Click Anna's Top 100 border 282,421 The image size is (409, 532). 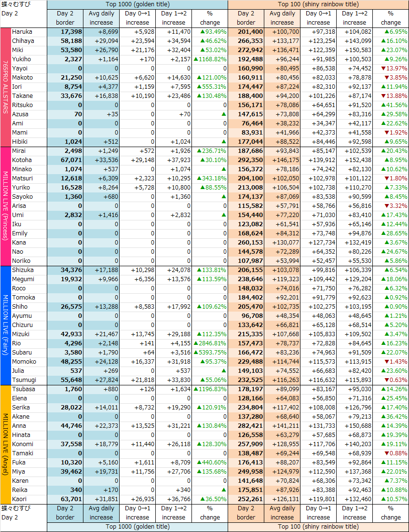click(x=246, y=426)
